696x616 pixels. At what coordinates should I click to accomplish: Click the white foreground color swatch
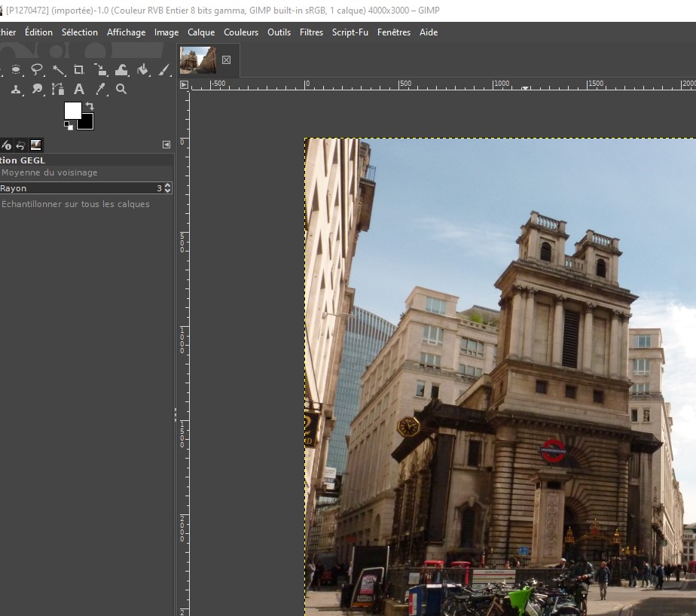tap(72, 111)
